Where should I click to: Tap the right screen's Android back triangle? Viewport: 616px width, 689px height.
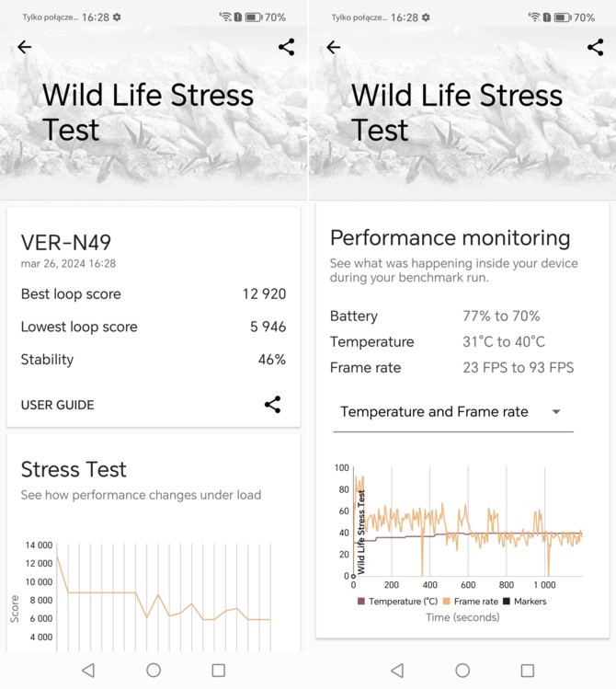tap(397, 670)
